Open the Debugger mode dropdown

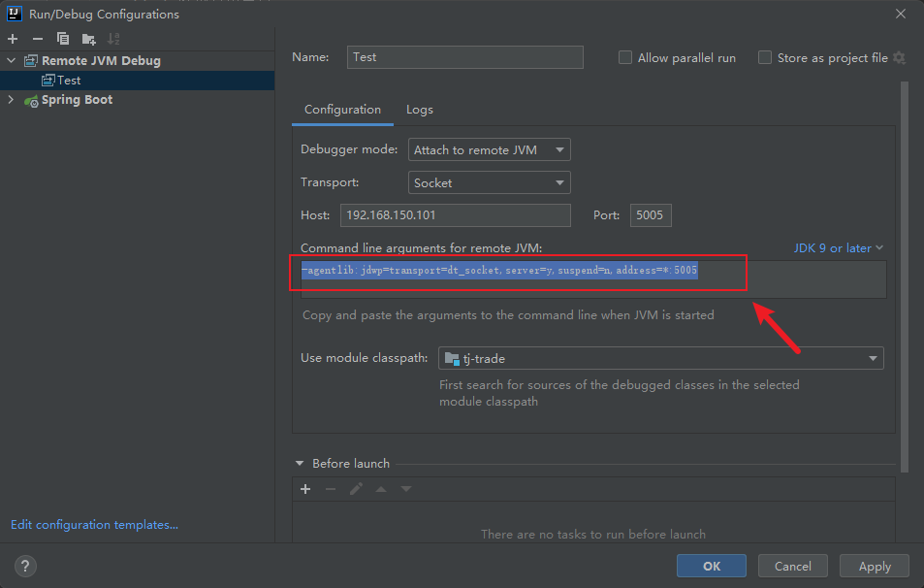489,150
